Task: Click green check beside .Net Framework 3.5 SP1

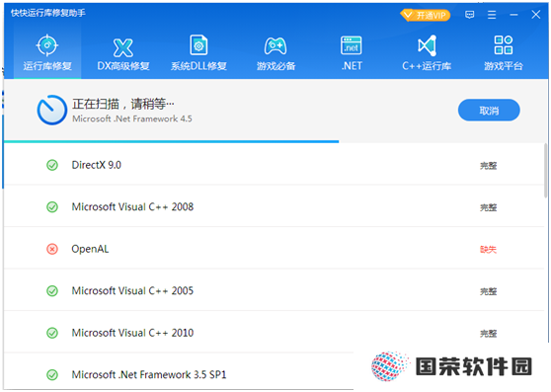Action: click(52, 375)
